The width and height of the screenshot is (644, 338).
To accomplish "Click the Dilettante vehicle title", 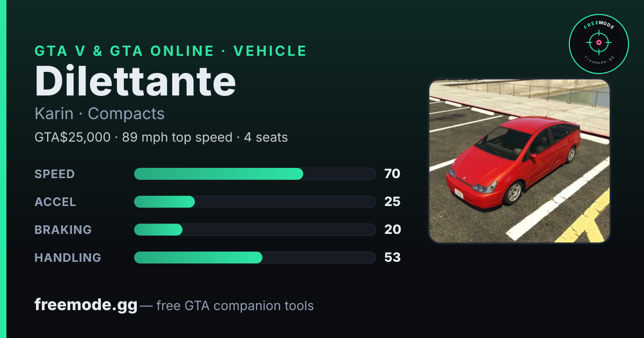I will (135, 81).
